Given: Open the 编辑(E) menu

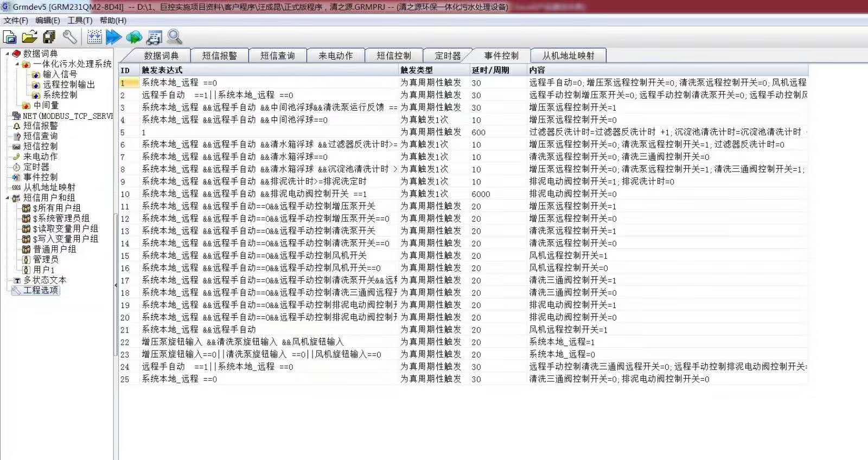Looking at the screenshot, I should coord(48,20).
